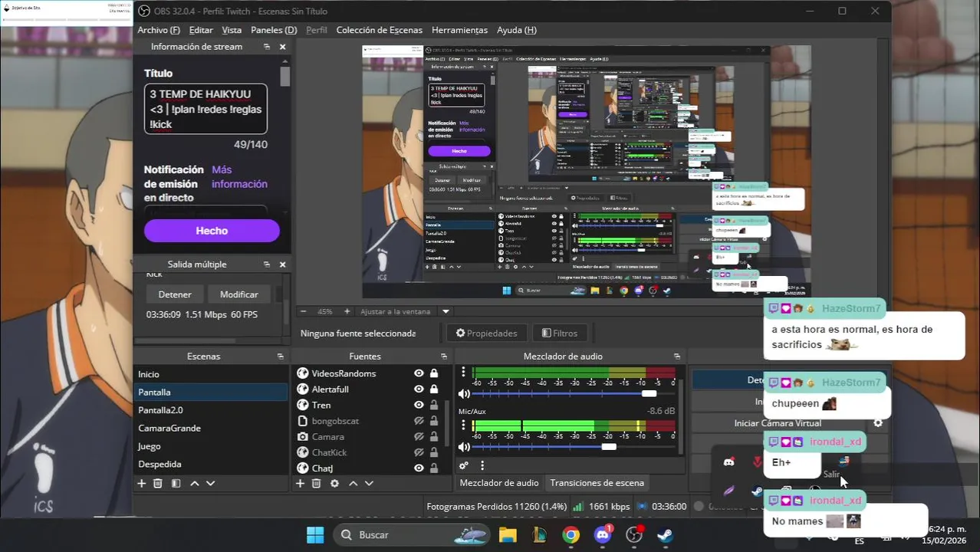Screen dimensions: 980x552
Task: Open Filtros for the selected source
Action: click(560, 333)
